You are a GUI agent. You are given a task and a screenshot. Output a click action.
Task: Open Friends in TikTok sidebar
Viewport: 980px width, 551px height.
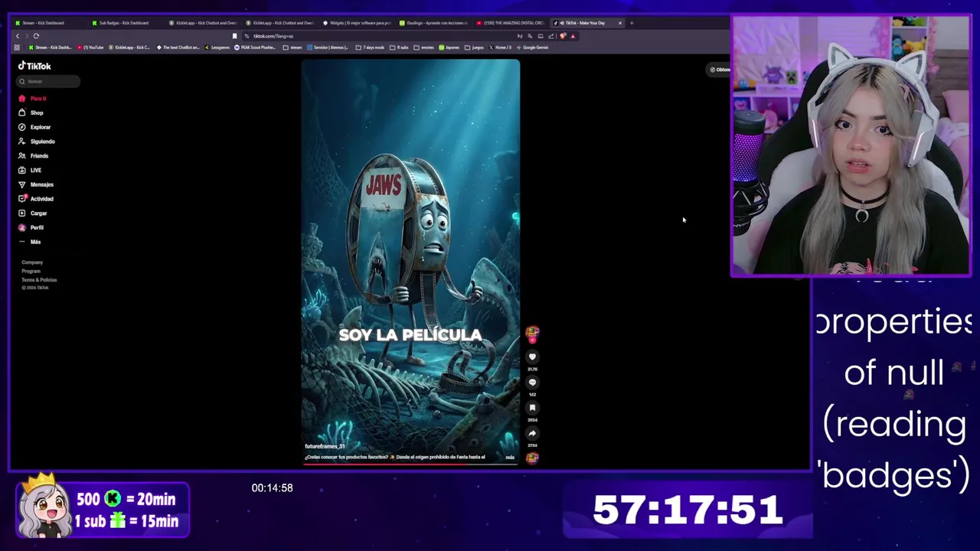34,155
